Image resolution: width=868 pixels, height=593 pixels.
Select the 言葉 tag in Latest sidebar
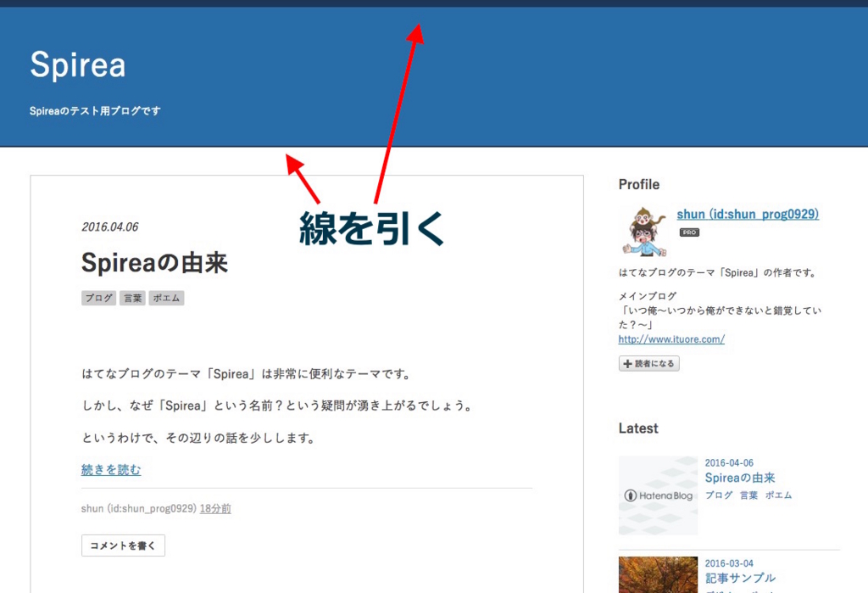pyautogui.click(x=748, y=495)
